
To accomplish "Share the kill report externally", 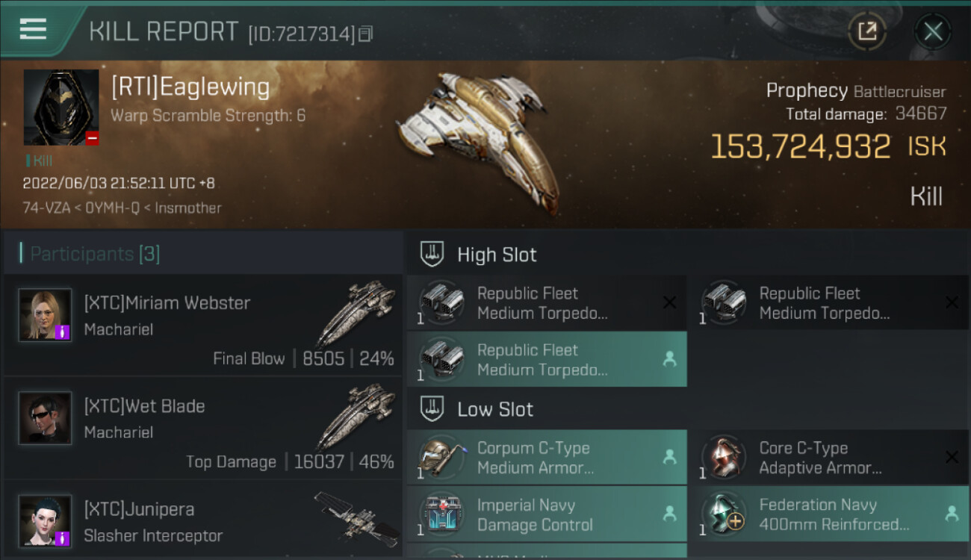I will [x=867, y=31].
